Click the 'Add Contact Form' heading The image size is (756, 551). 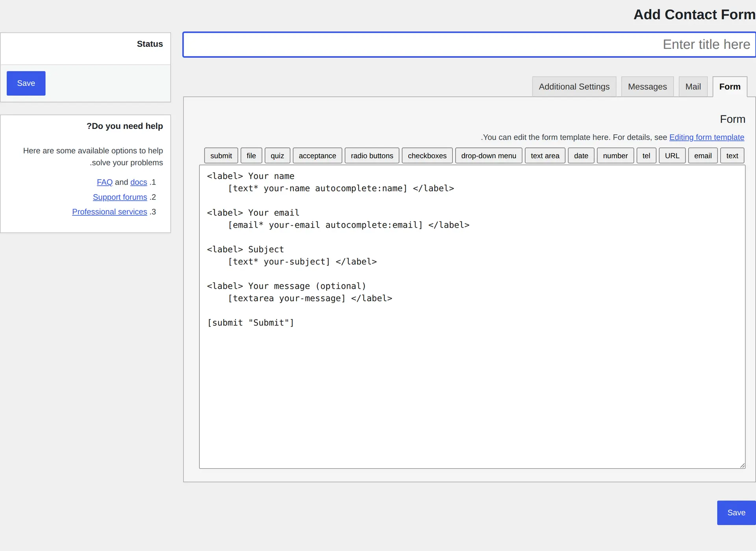694,15
